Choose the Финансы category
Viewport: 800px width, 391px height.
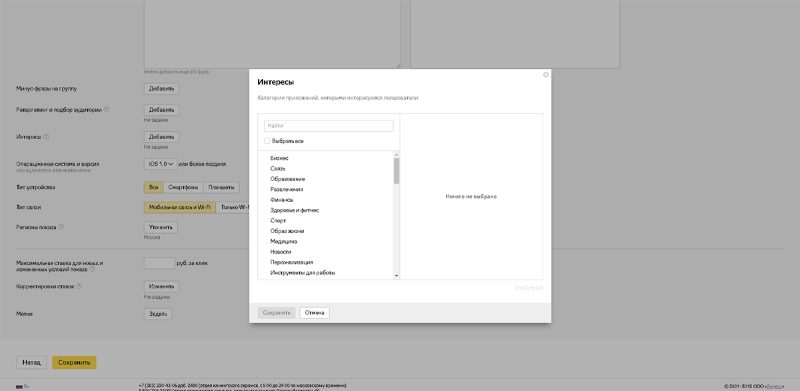pyautogui.click(x=282, y=200)
